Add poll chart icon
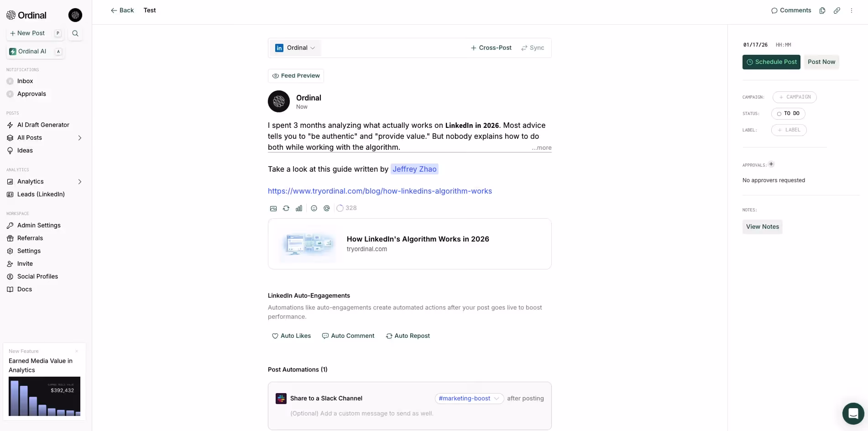This screenshot has height=431, width=868. click(x=299, y=208)
